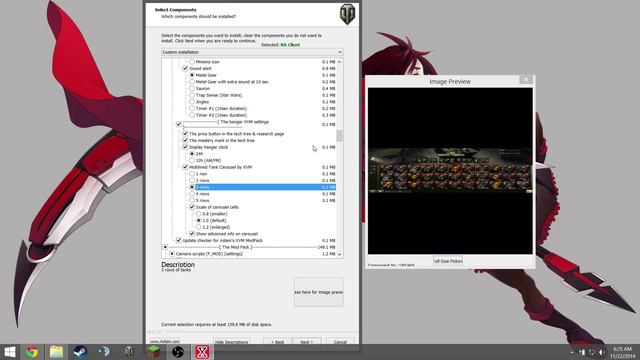The image size is (640, 360).
Task: Open the Custom installation type dropdown
Action: point(252,52)
